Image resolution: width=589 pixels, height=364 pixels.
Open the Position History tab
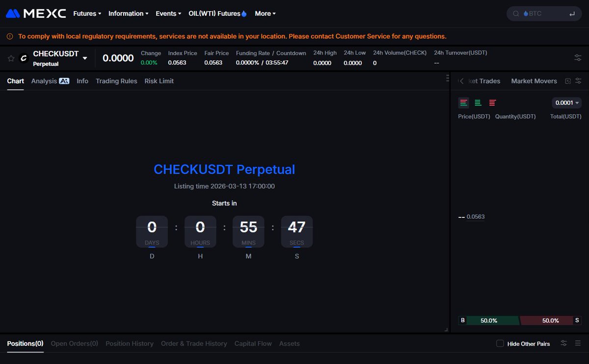coord(130,343)
